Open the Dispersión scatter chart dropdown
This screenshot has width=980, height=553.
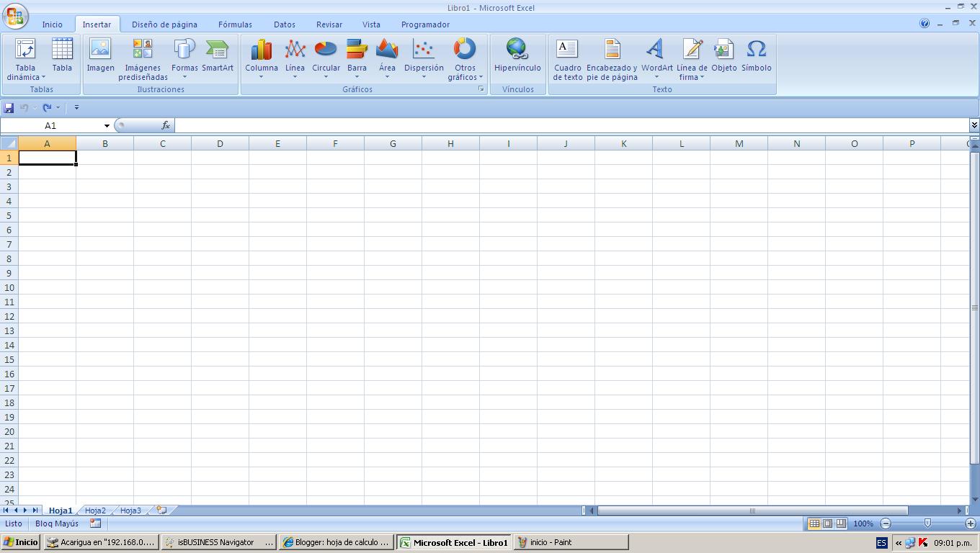pos(424,59)
